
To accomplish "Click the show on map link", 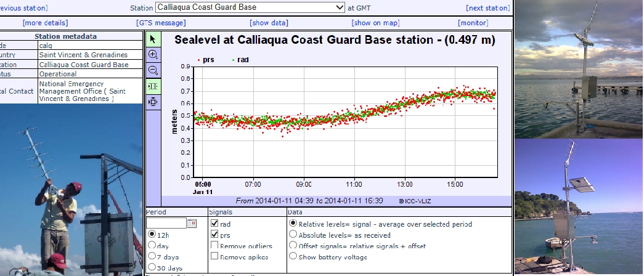I will pos(375,23).
